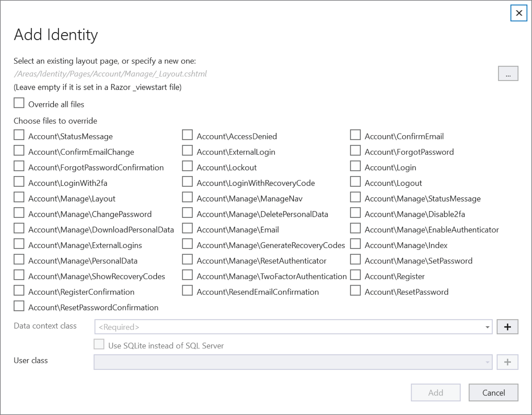Select Account\Manage\Email for override
532x415 pixels.
pos(187,228)
